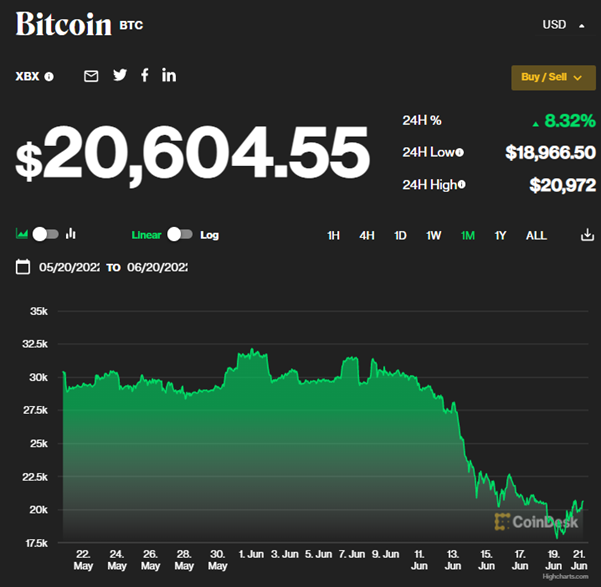
Task: Share via Facebook icon
Action: click(x=145, y=75)
